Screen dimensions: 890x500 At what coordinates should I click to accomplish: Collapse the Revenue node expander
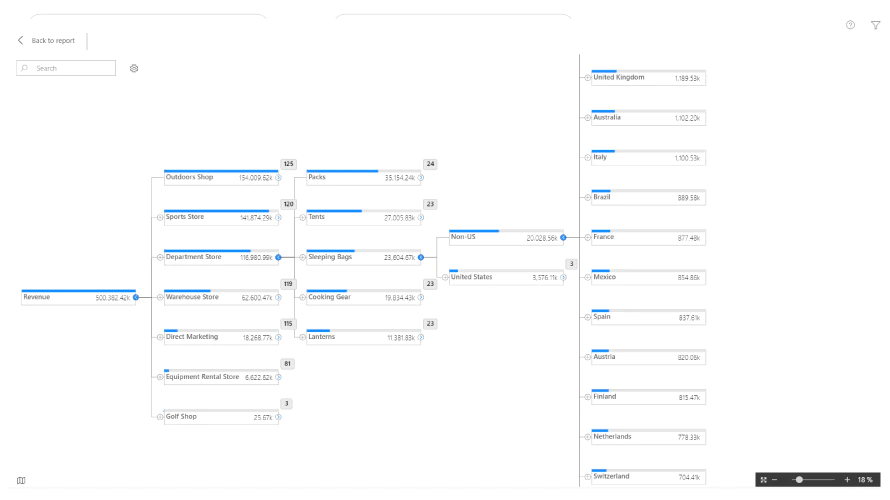tap(136, 297)
